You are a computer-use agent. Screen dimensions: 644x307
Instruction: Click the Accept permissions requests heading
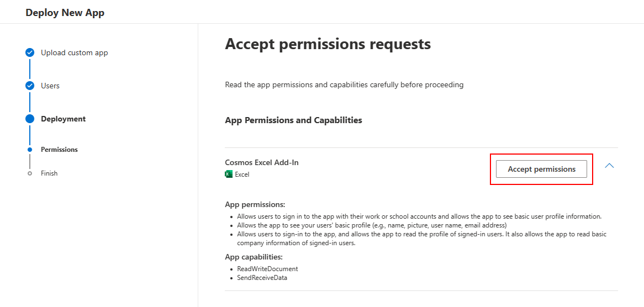(x=328, y=44)
